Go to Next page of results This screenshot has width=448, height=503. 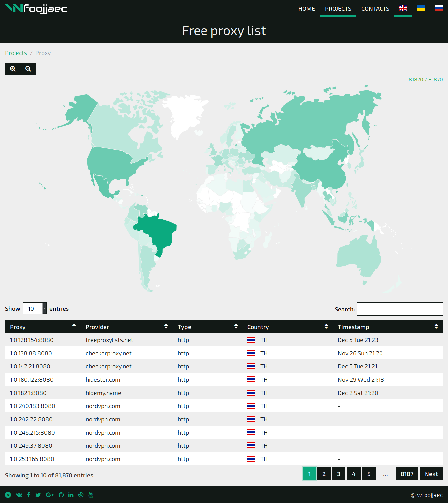tap(431, 474)
